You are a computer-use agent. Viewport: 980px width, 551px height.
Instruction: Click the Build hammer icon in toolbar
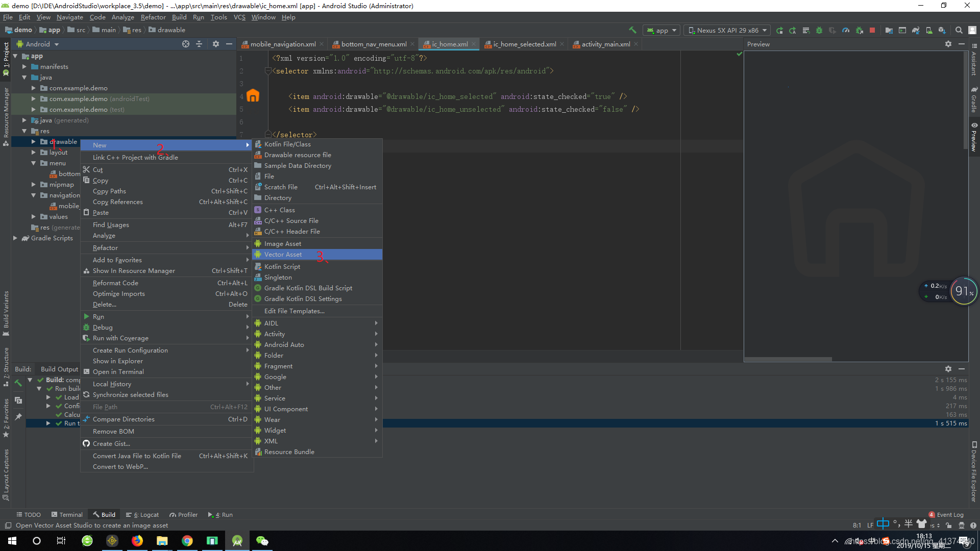click(x=633, y=30)
